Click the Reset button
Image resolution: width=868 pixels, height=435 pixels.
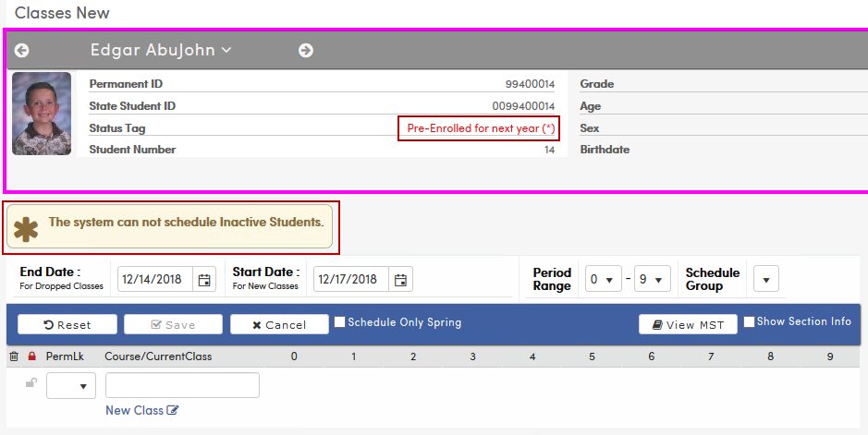coord(67,324)
